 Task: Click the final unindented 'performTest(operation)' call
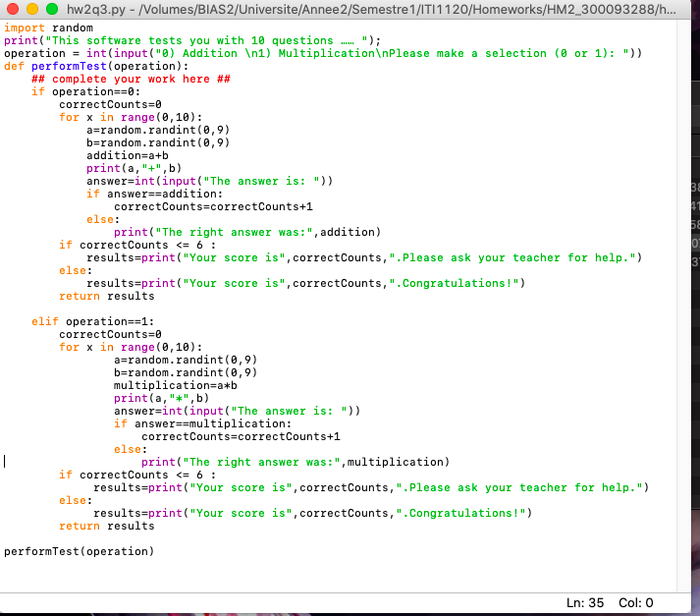click(80, 551)
